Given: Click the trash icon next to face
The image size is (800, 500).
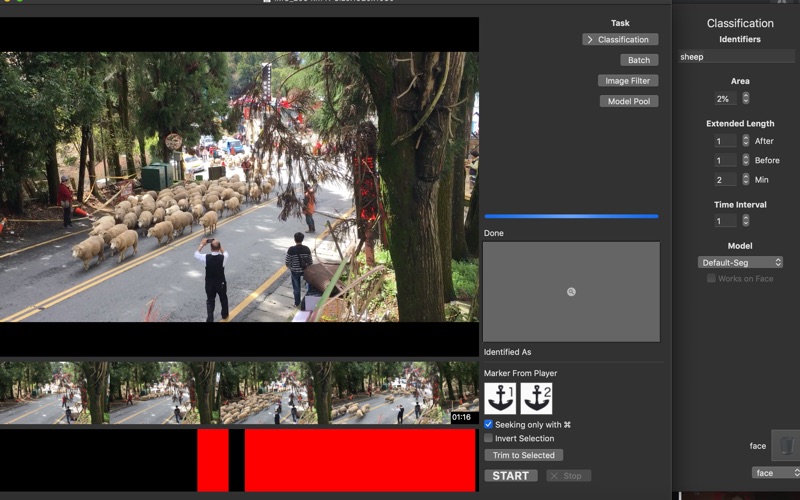Looking at the screenshot, I should point(786,446).
